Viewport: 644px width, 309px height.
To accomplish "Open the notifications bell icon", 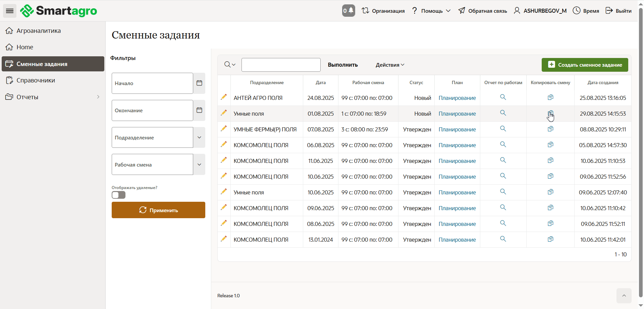I will (348, 11).
